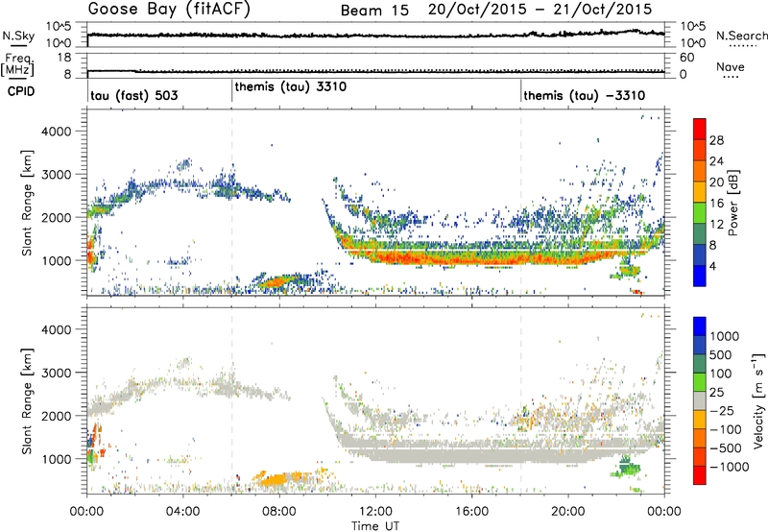Screen dimensions: 768x532
Task: Click the 'N.Search' legend label
Action: coord(742,36)
